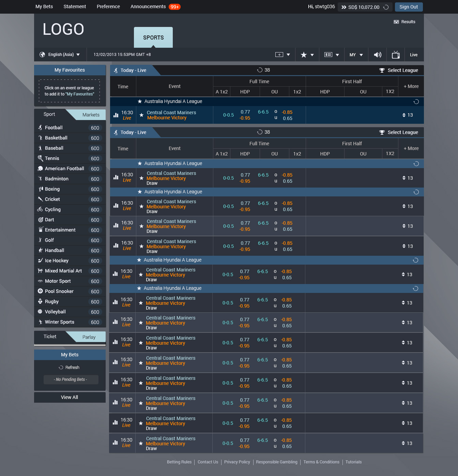Switch to the Markets tab
Image resolution: width=458 pixels, height=476 pixels.
[91, 115]
